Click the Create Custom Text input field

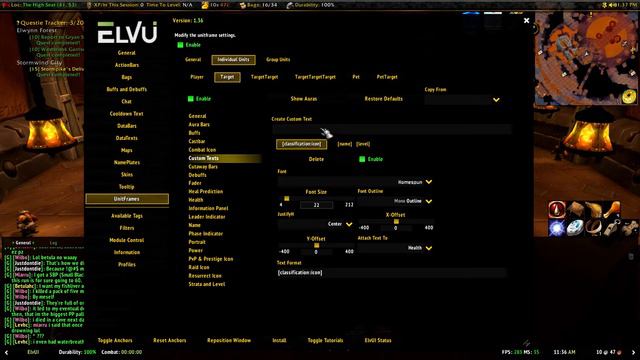392,129
